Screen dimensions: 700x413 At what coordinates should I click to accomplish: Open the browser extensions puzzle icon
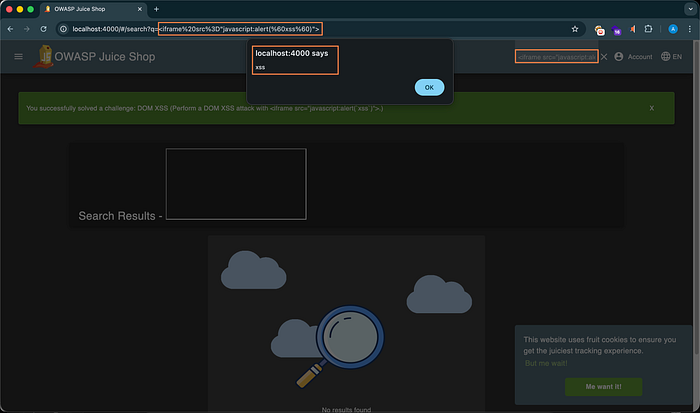click(x=648, y=29)
